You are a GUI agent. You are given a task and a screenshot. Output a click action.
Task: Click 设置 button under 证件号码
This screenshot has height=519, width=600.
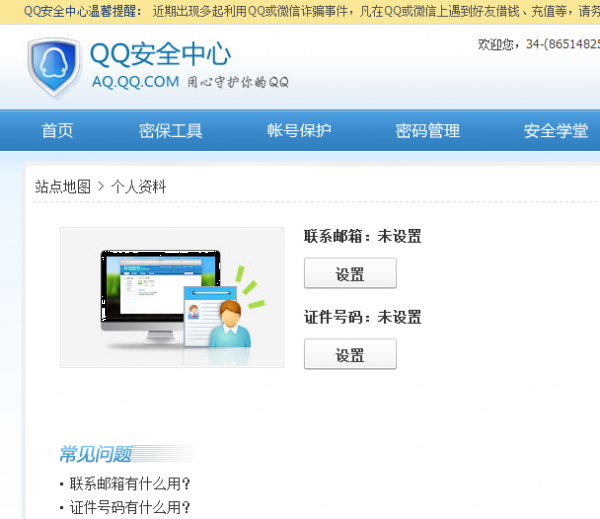coord(350,354)
